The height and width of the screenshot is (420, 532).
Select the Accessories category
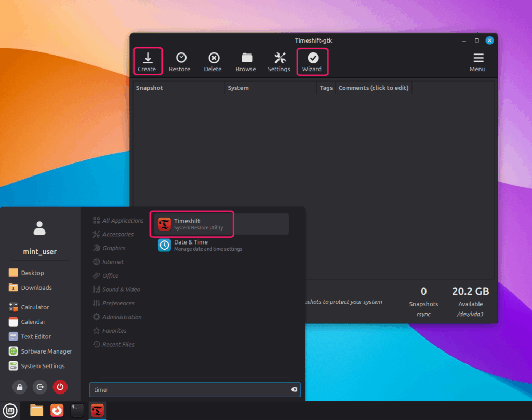tap(113, 234)
